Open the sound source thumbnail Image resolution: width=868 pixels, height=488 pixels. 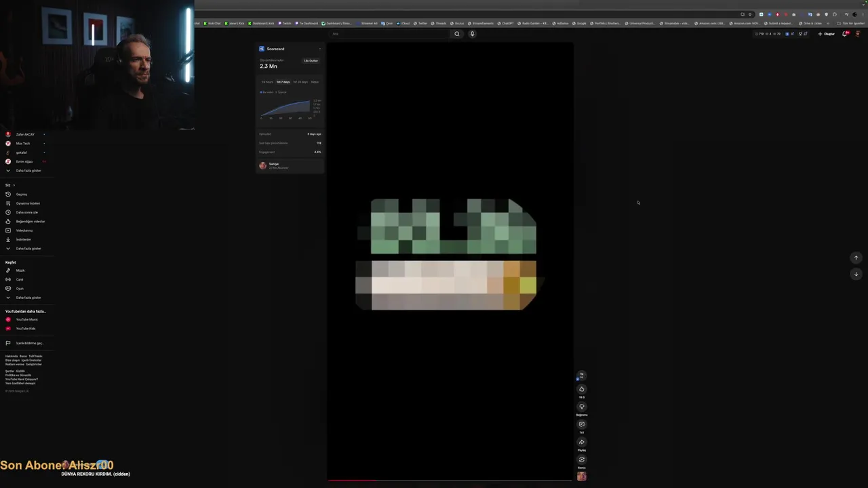point(581,476)
